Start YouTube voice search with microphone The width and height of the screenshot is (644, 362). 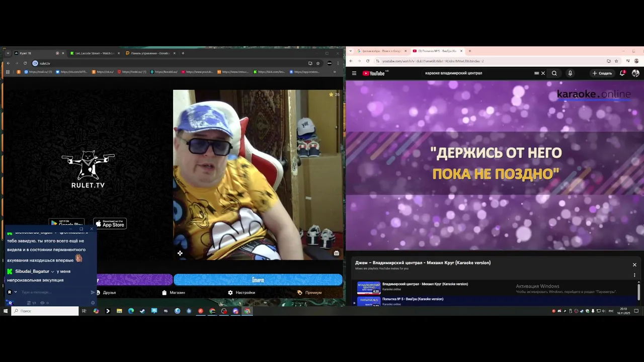[570, 73]
